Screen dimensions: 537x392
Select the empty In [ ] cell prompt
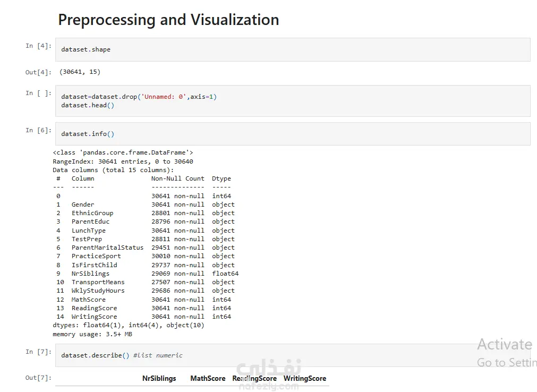(38, 93)
